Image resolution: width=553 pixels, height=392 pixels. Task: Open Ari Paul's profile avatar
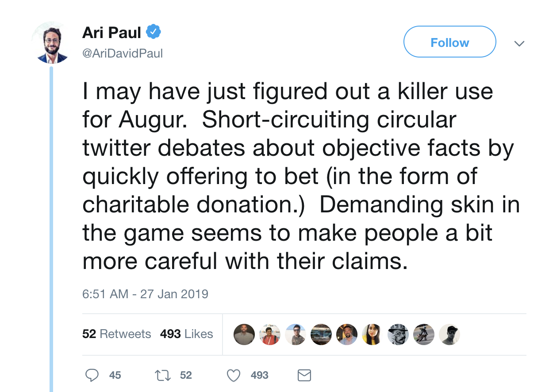51,41
